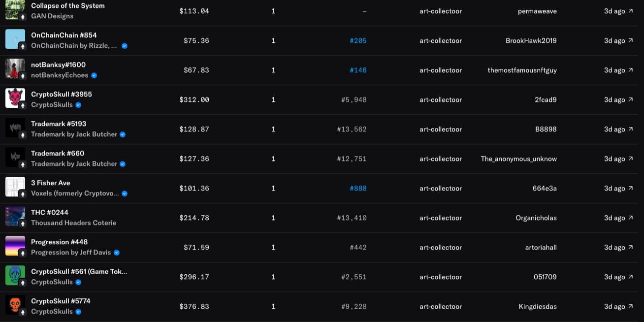The image size is (644, 322).
Task: Open themostfamousnftguy buyer profile
Action: click(x=522, y=70)
